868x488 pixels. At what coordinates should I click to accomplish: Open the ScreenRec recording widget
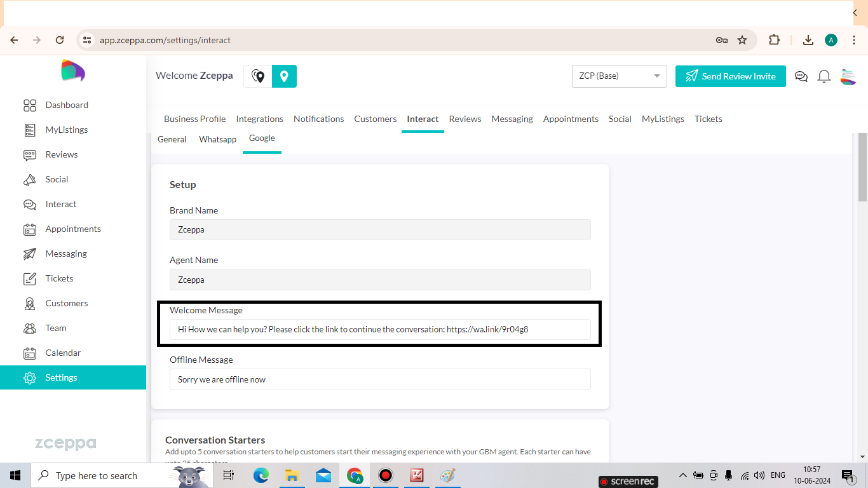[628, 482]
